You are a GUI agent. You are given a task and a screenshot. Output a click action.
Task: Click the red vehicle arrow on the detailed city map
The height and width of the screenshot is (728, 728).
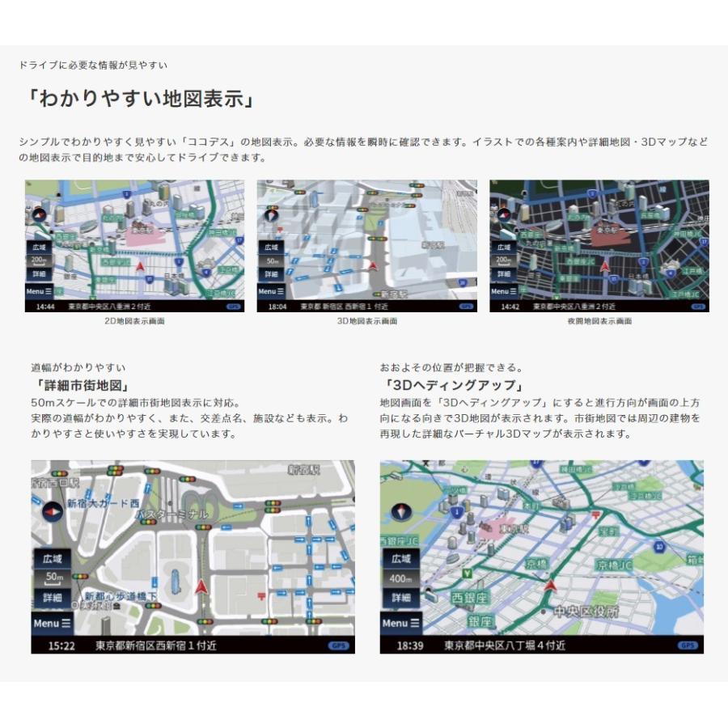pos(201,586)
